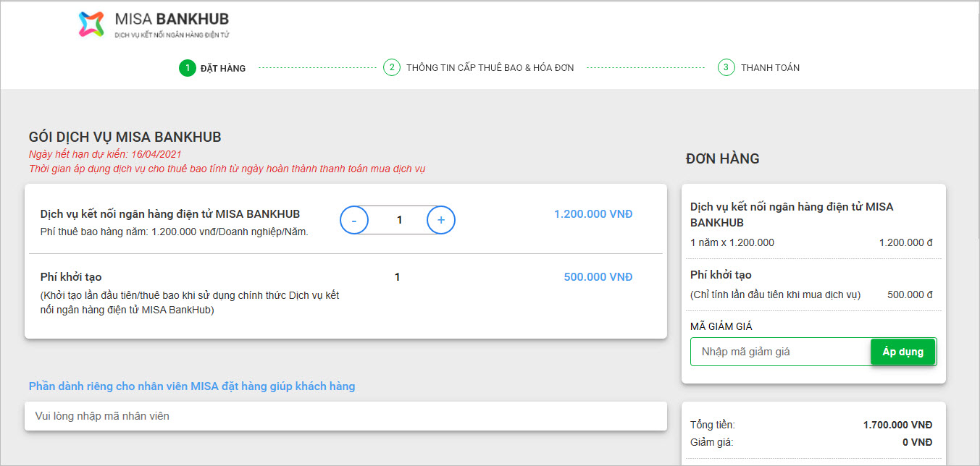Viewport: 980px width, 466px height.
Task: Focus the Nhập mã giảm giá field
Action: click(x=779, y=352)
